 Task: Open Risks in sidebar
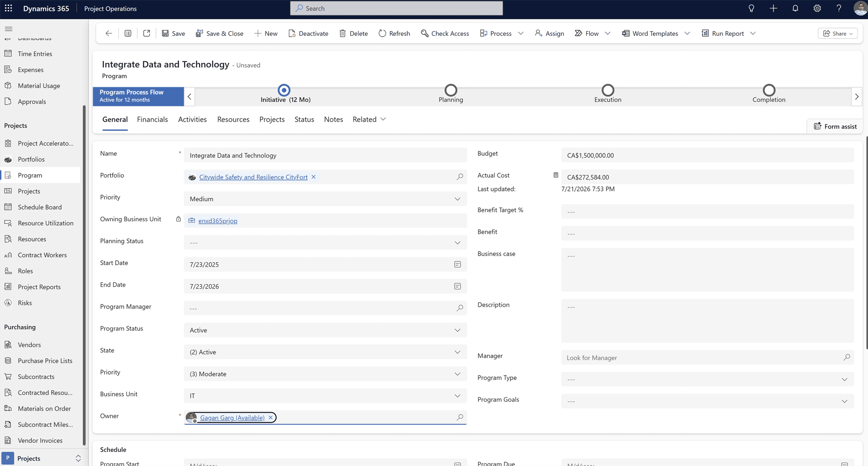(x=25, y=303)
